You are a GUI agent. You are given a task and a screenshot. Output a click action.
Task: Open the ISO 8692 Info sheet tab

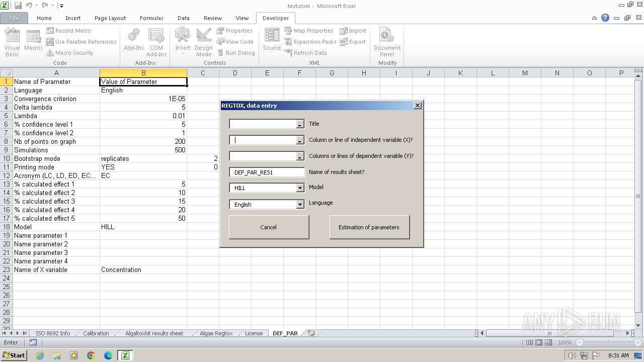coord(53,333)
